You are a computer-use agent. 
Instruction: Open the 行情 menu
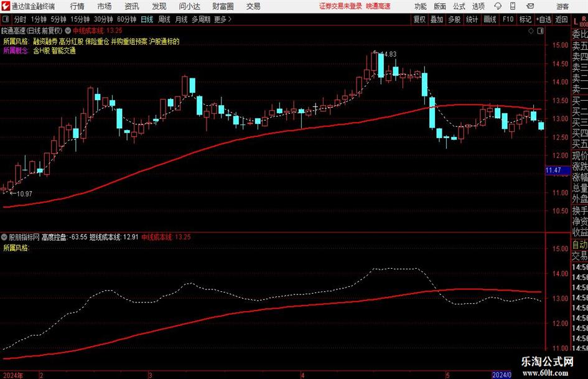pos(77,6)
